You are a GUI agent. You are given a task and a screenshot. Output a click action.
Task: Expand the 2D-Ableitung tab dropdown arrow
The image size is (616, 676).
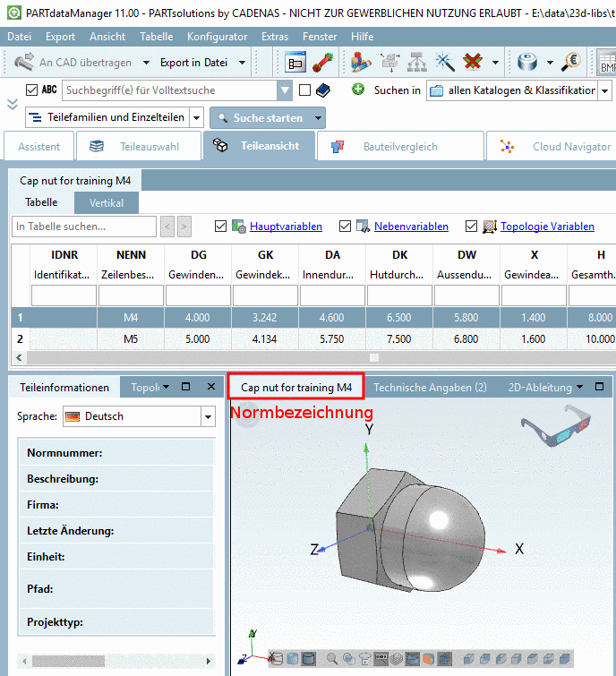coord(580,387)
